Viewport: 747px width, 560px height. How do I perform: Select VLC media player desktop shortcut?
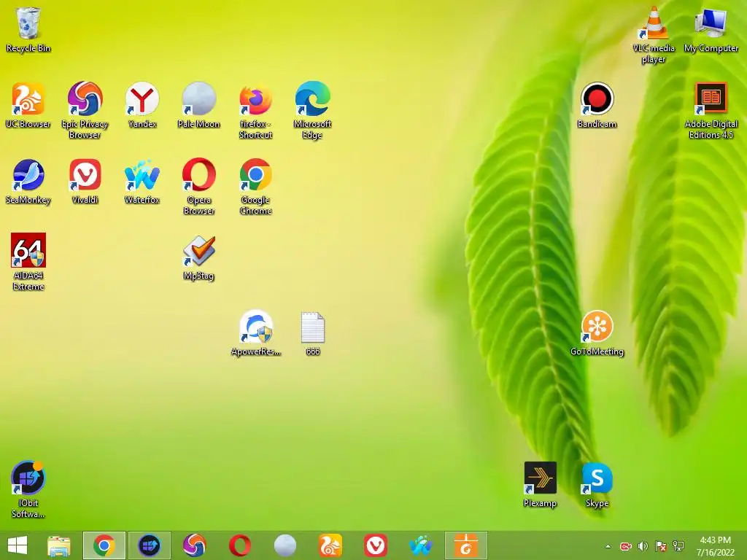click(654, 35)
